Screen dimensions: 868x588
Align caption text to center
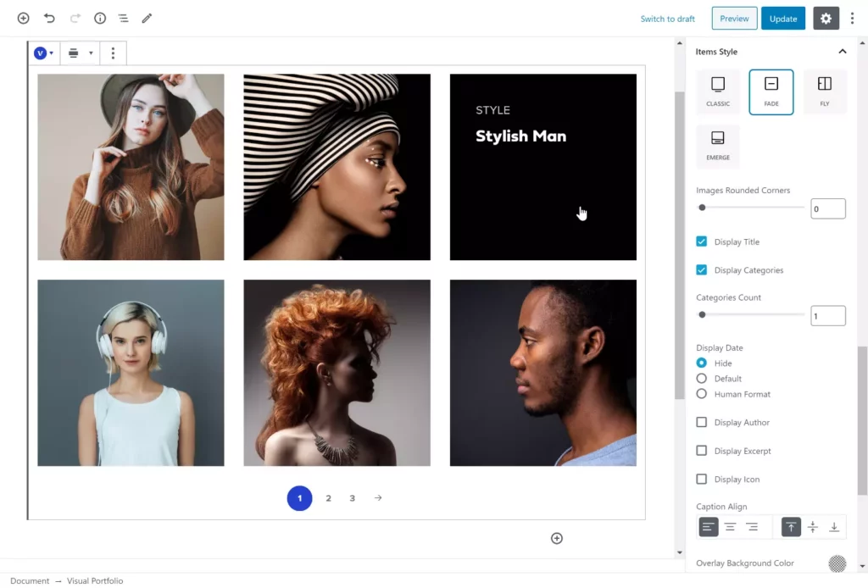tap(730, 527)
